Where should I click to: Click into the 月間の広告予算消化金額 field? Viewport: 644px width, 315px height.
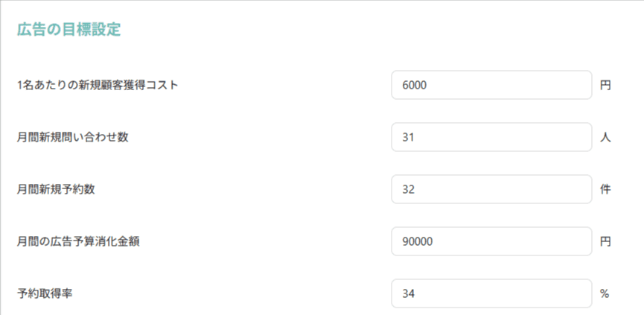(491, 241)
